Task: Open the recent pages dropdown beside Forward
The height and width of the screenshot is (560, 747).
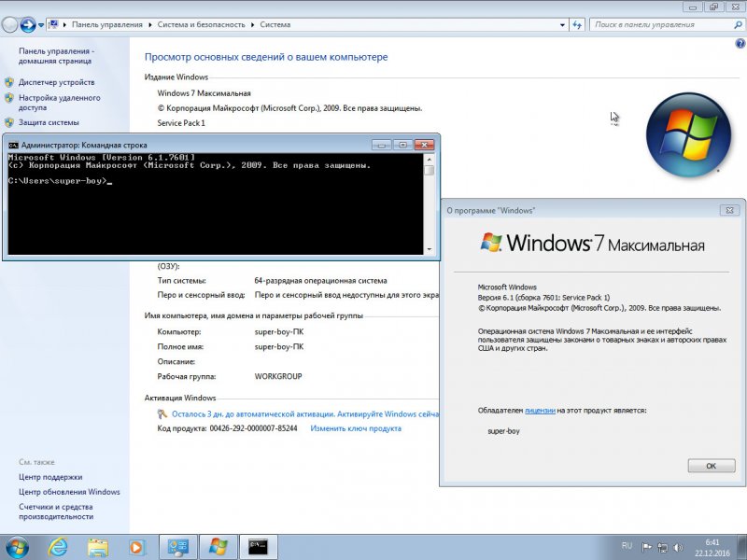Action: click(41, 25)
